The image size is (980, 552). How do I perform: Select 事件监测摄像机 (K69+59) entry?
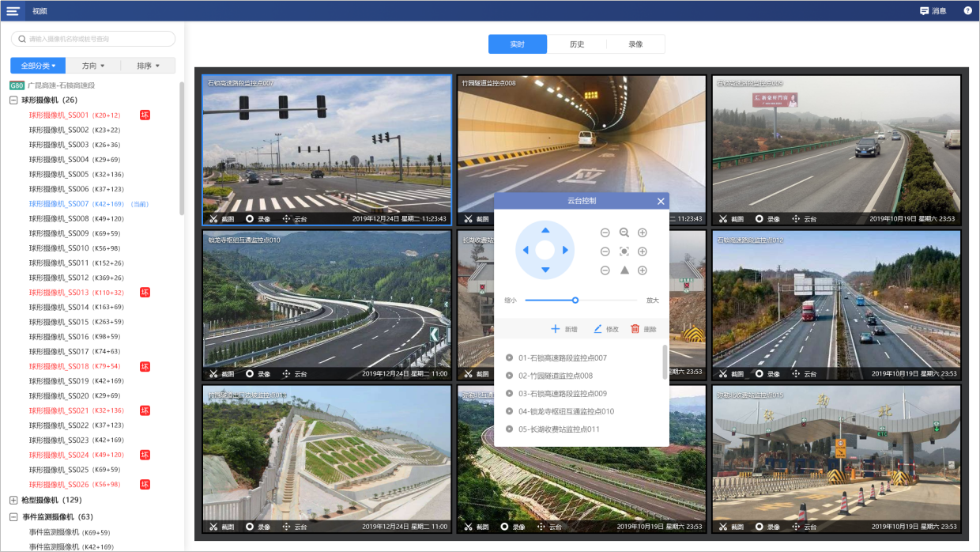(x=70, y=532)
